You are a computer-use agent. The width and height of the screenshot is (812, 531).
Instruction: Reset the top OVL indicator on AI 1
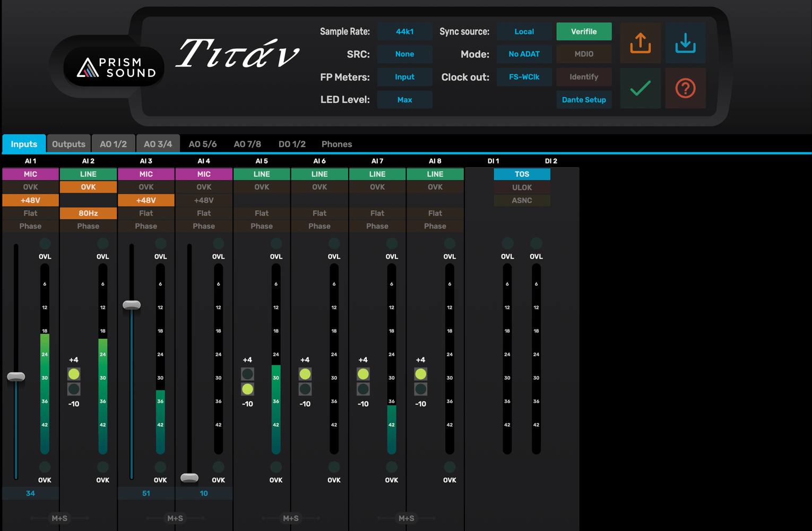pyautogui.click(x=45, y=244)
